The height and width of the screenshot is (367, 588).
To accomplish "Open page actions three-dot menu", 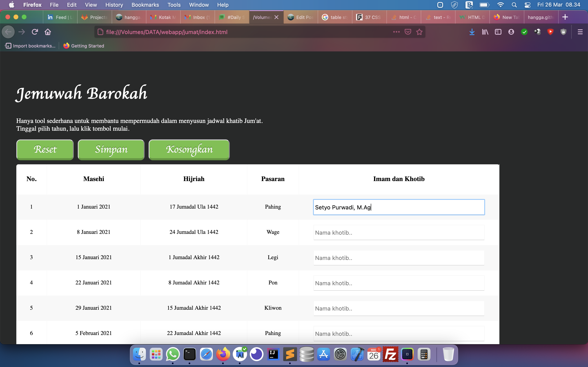I will [396, 32].
